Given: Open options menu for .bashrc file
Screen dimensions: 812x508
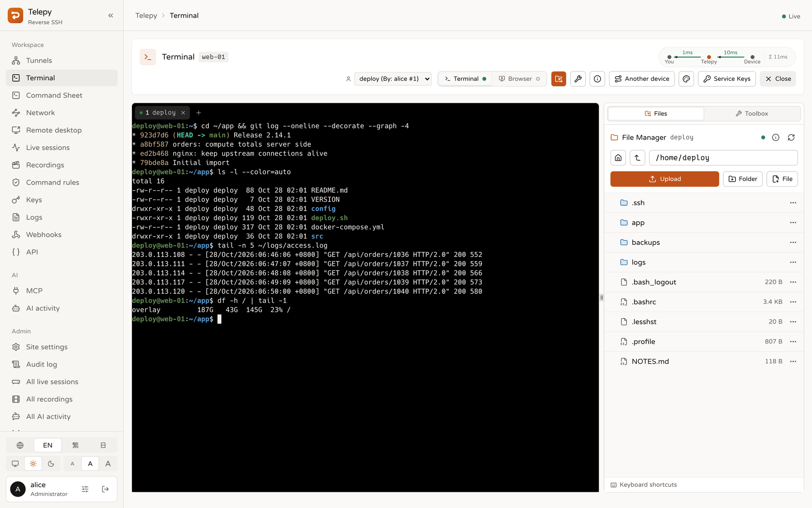Looking at the screenshot, I should point(793,302).
